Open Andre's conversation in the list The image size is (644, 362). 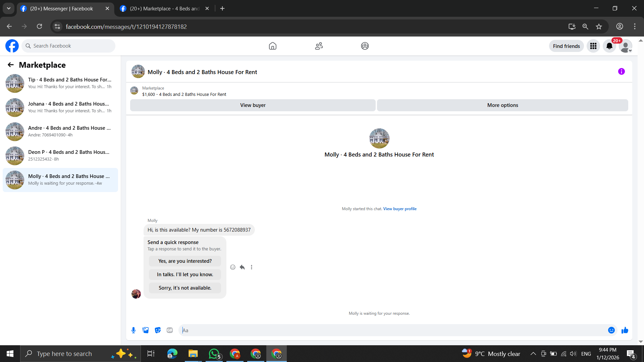[x=60, y=131]
